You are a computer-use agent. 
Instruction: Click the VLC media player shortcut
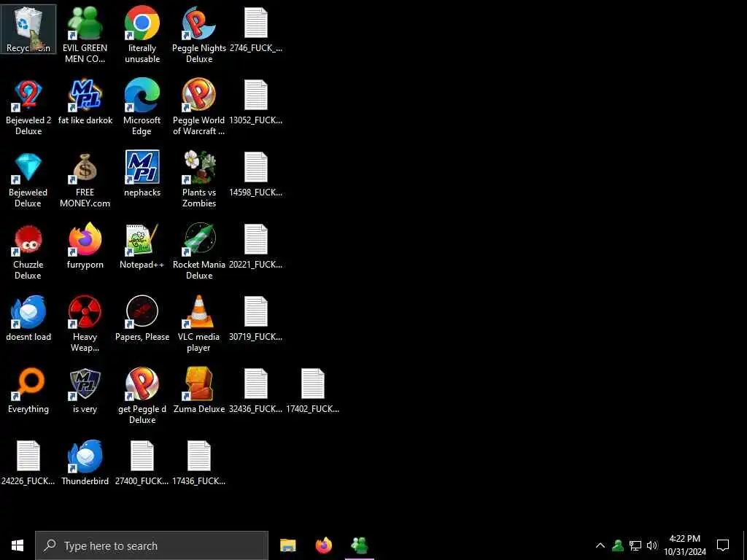coord(199,324)
